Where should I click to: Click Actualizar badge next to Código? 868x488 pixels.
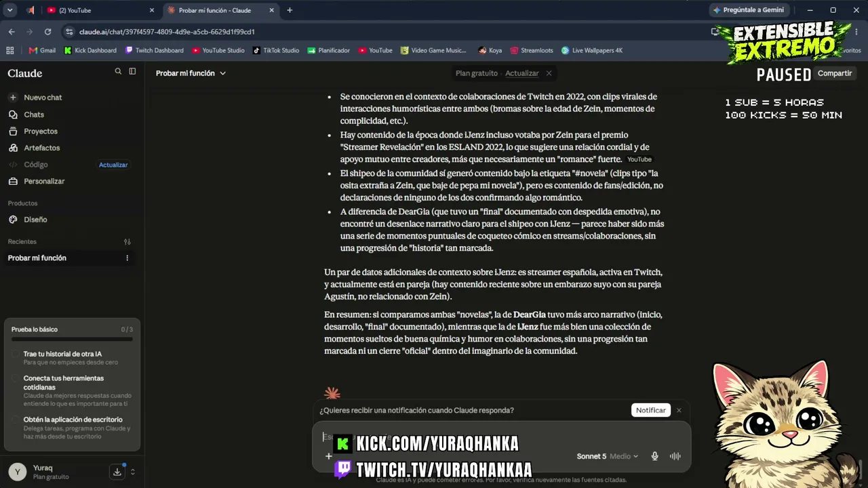tap(113, 165)
